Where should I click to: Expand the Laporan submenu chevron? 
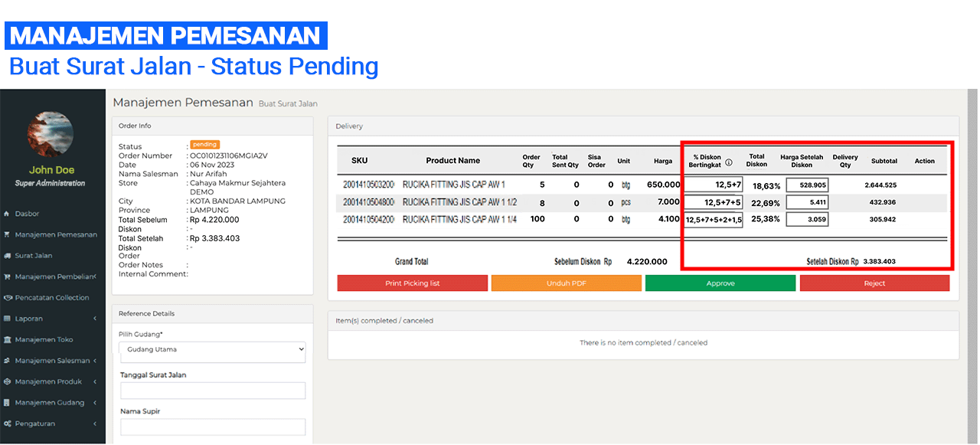95,319
